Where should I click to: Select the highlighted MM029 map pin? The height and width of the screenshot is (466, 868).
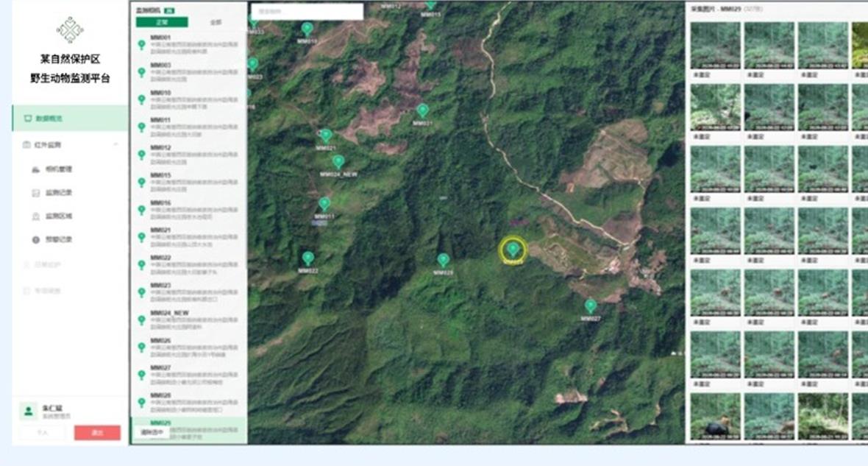[513, 249]
